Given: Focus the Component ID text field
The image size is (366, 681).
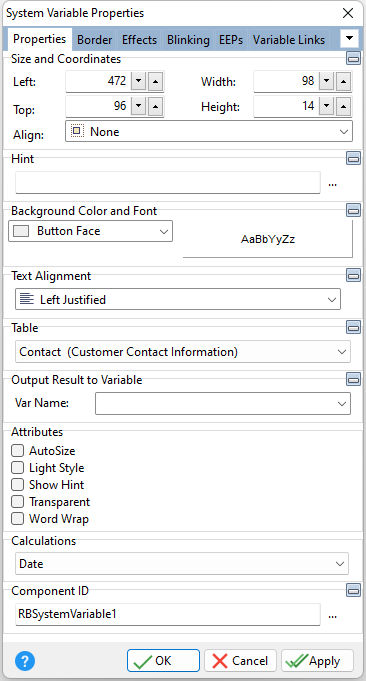Looking at the screenshot, I should (168, 614).
